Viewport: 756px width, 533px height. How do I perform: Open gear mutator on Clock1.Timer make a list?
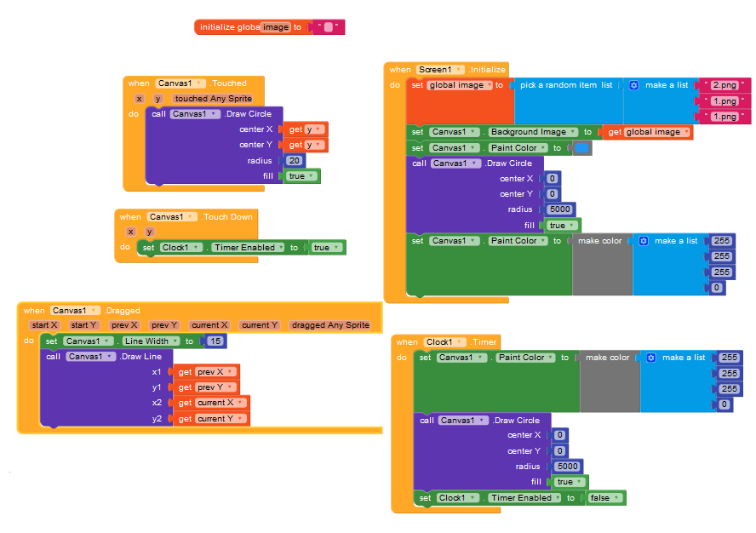point(651,358)
